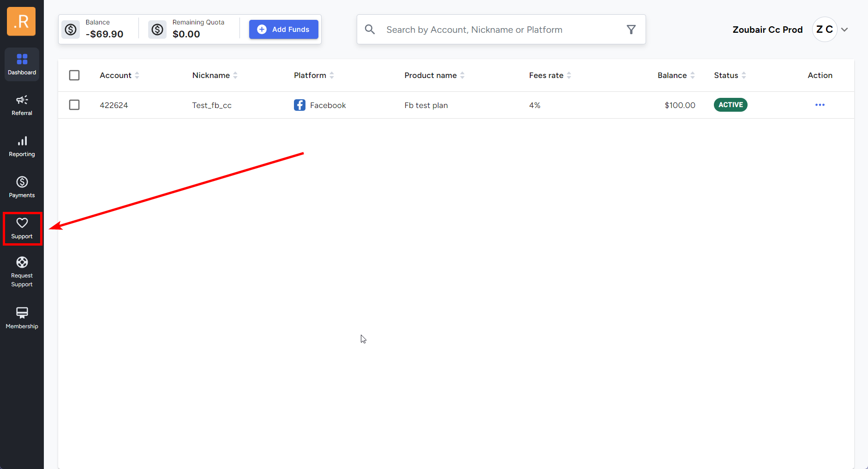
Task: Click the Add Funds button
Action: (x=283, y=30)
